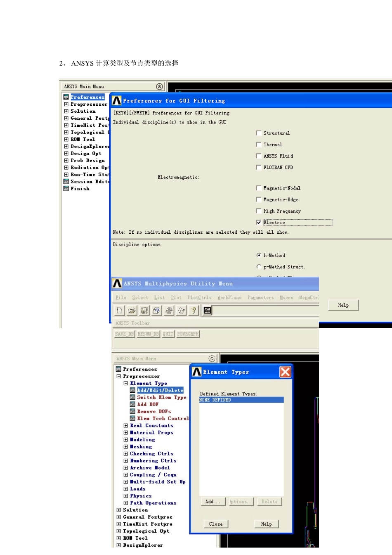Click the RESUM_DB toolbar button
This screenshot has width=392, height=555.
[148, 334]
